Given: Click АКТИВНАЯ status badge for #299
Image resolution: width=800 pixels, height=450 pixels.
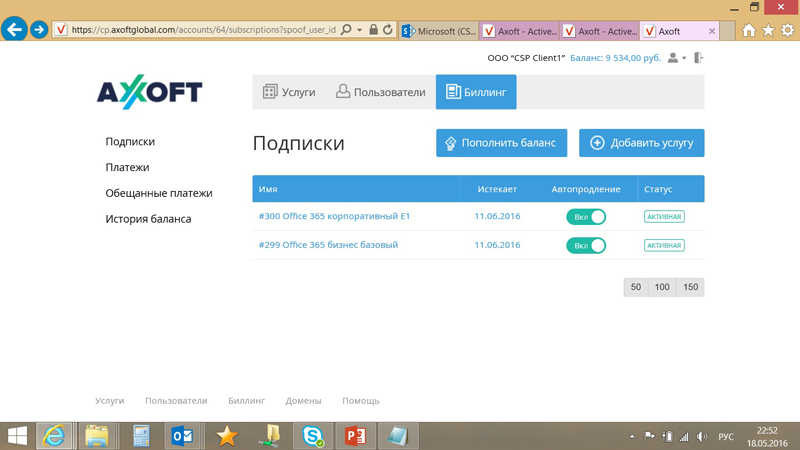Looking at the screenshot, I should (x=664, y=245).
